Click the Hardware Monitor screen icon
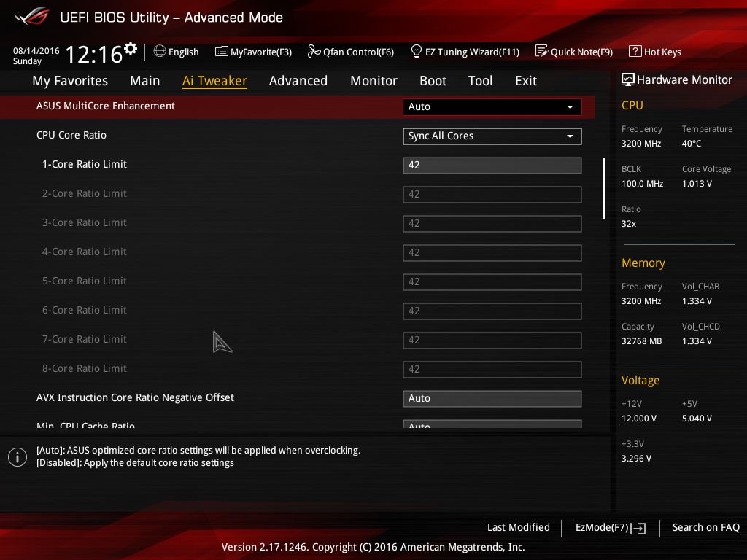 tap(627, 79)
